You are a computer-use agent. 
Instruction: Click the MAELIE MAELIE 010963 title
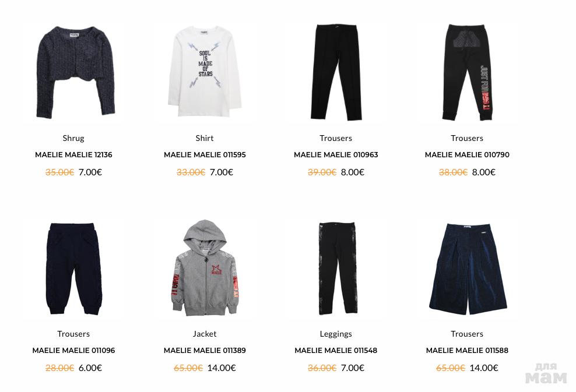point(336,155)
